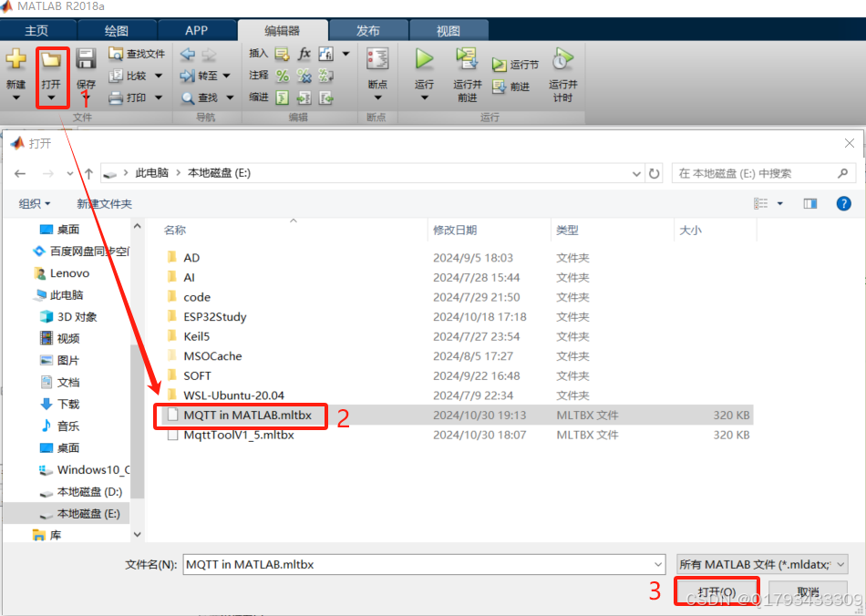Click the 运行并计时 run and time icon
The image size is (866, 616).
point(562,58)
